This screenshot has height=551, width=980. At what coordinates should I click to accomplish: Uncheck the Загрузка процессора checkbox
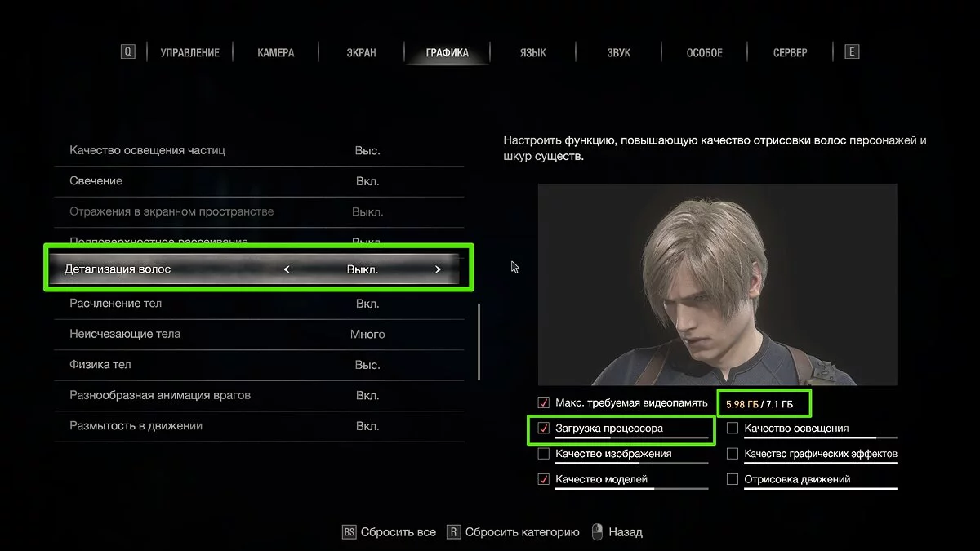point(544,429)
